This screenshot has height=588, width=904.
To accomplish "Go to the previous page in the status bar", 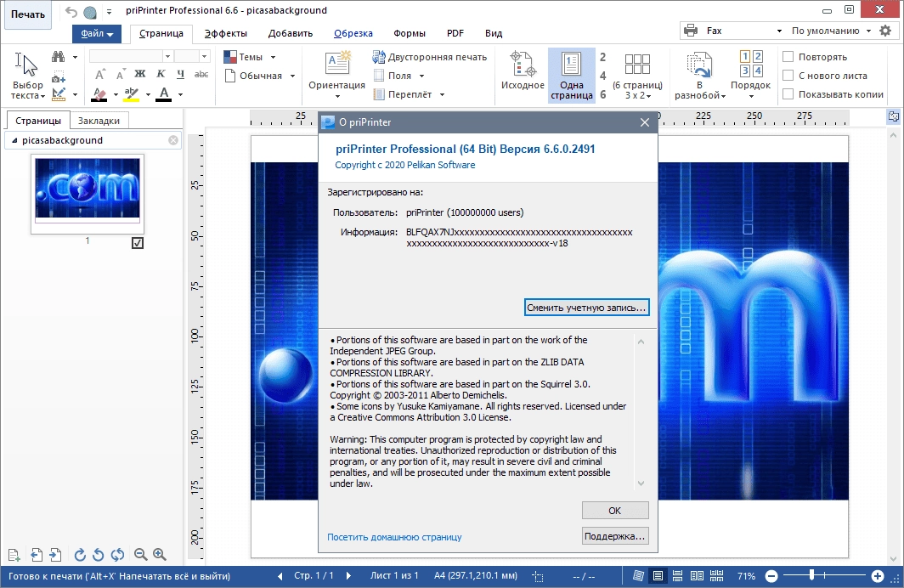I will point(280,576).
